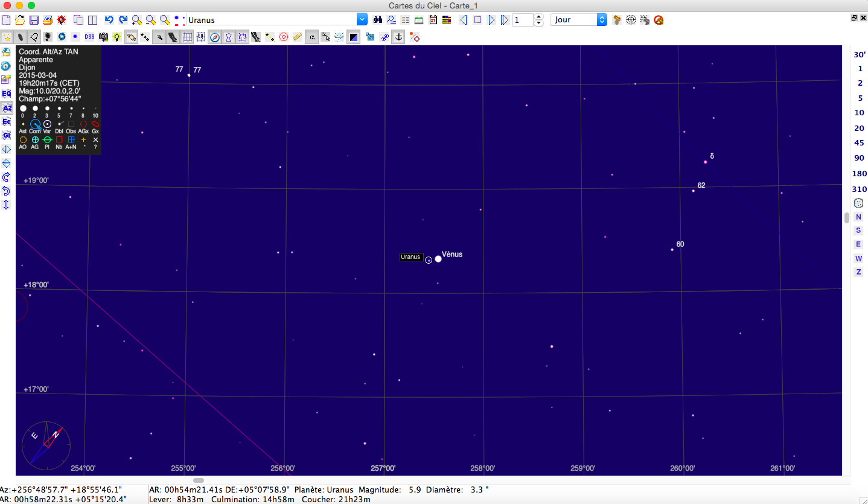Increase the time step value by one

[x=538, y=17]
